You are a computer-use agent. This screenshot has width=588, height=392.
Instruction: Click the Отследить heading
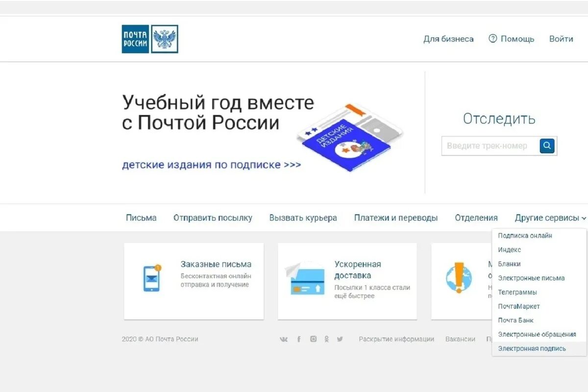[x=499, y=119]
